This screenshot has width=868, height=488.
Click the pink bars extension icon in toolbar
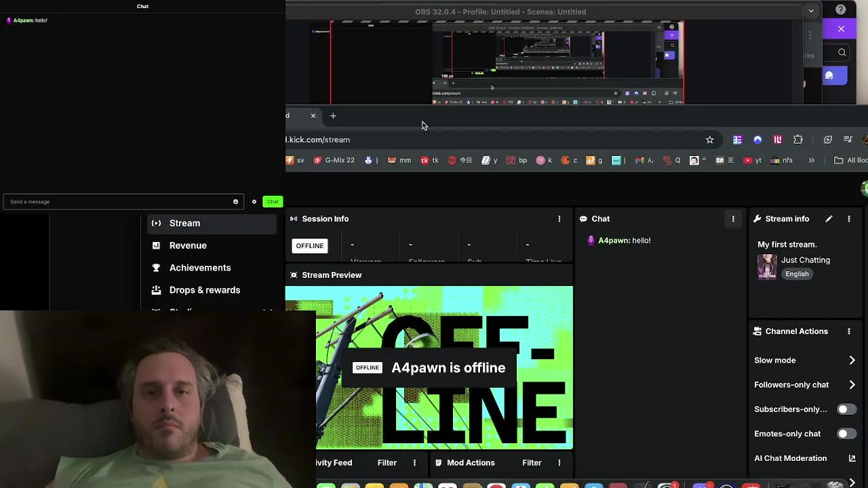pyautogui.click(x=778, y=140)
